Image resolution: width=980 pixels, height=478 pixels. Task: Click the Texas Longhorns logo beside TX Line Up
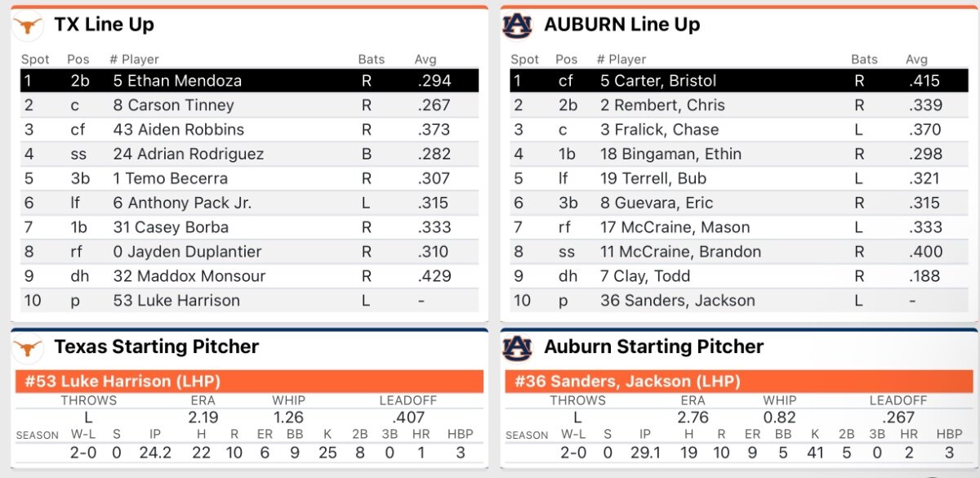tap(28, 25)
